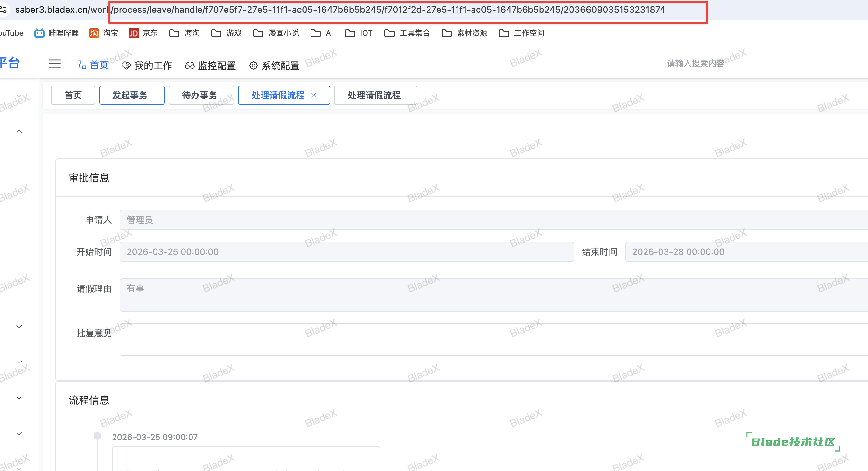868x471 pixels.
Task: Click the hamburger menu collapse icon
Action: (55, 64)
